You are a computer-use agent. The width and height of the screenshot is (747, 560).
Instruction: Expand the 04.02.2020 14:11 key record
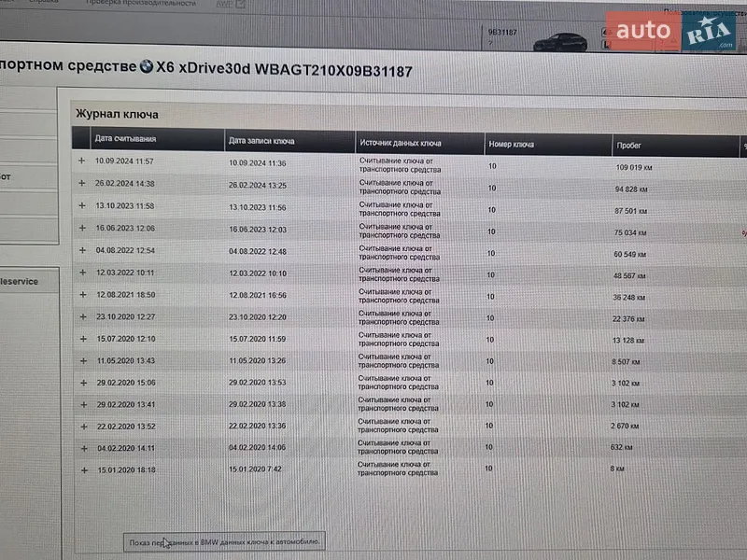pos(84,449)
